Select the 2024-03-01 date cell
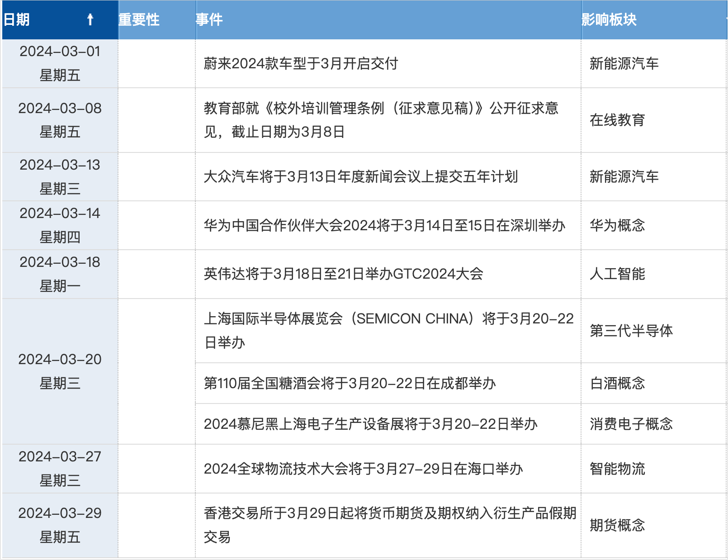Image resolution: width=728 pixels, height=560 pixels. (x=60, y=63)
